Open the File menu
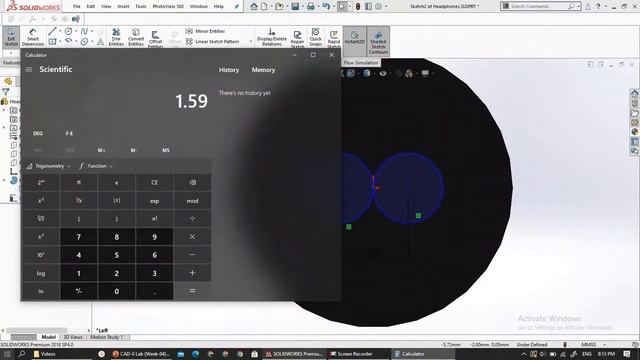 click(x=76, y=6)
